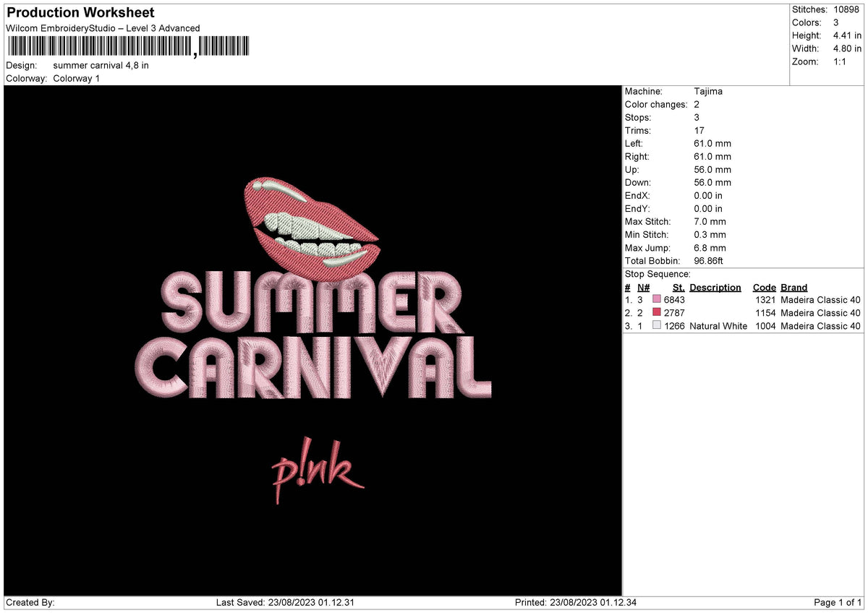The image size is (868, 613).
Task: Click the "Natural White" description
Action: click(718, 326)
